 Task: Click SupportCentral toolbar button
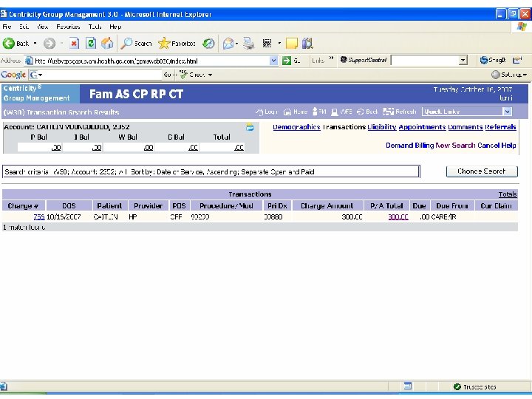point(364,60)
